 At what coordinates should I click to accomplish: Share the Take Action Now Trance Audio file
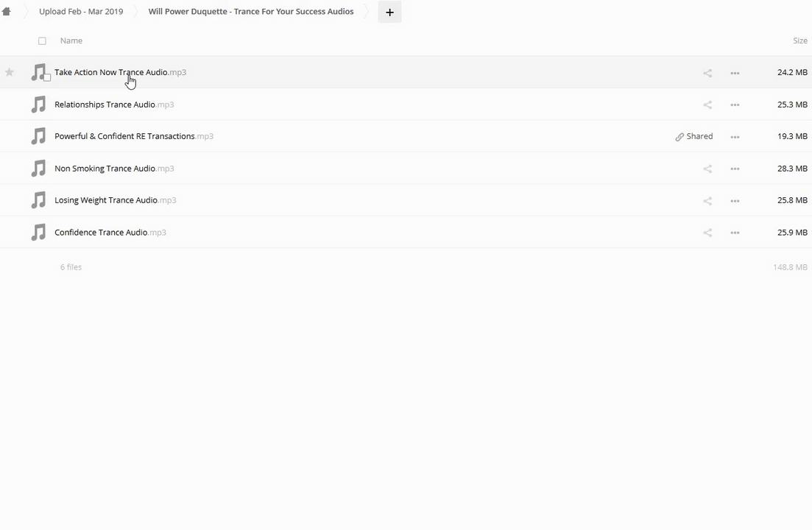pos(707,73)
